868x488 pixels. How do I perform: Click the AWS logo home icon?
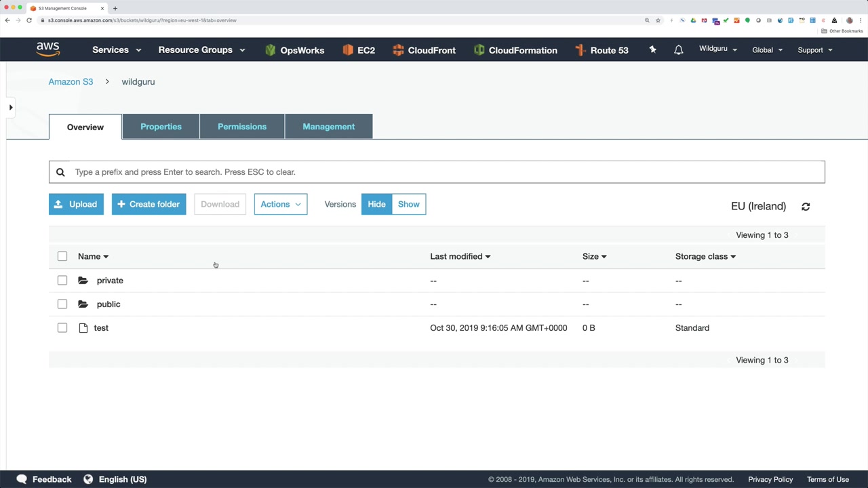click(x=48, y=49)
